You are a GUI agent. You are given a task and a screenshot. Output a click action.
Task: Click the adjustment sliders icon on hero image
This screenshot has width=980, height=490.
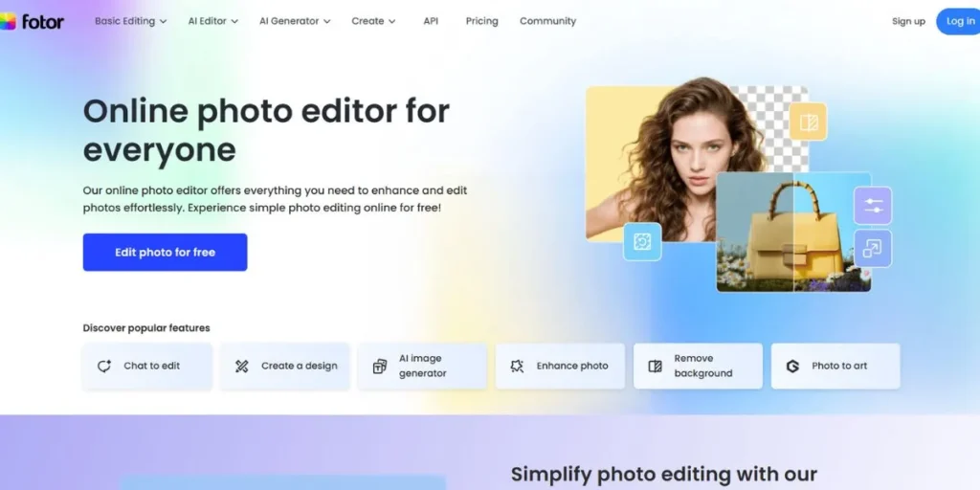pyautogui.click(x=872, y=206)
